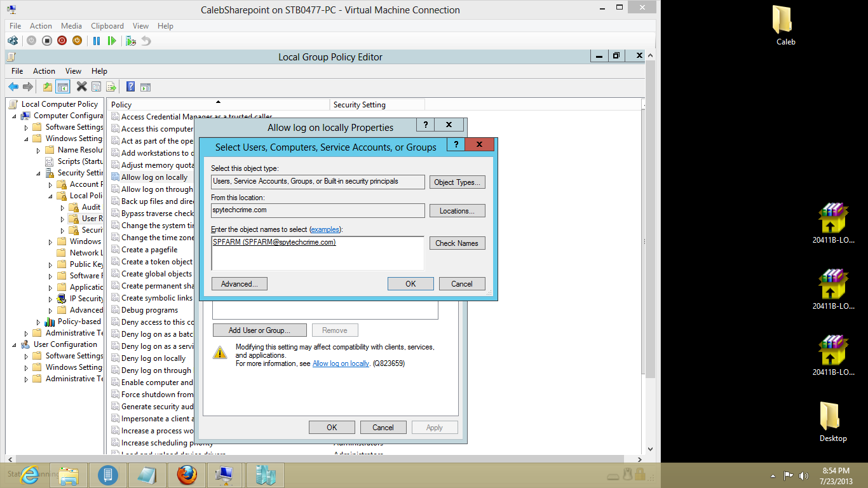Screen dimensions: 868x488
Task: Click the Security Setting column header
Action: click(377, 105)
